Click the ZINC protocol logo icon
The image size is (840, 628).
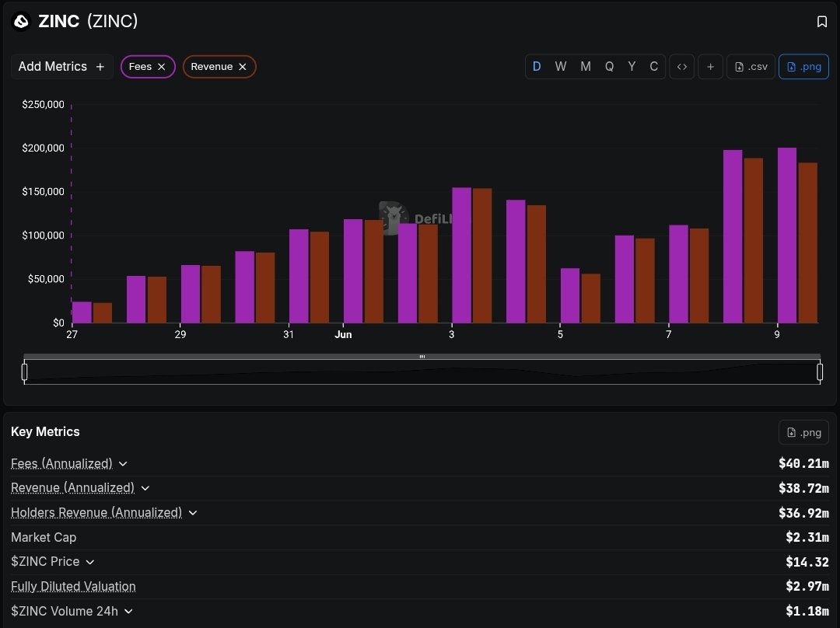(22, 22)
